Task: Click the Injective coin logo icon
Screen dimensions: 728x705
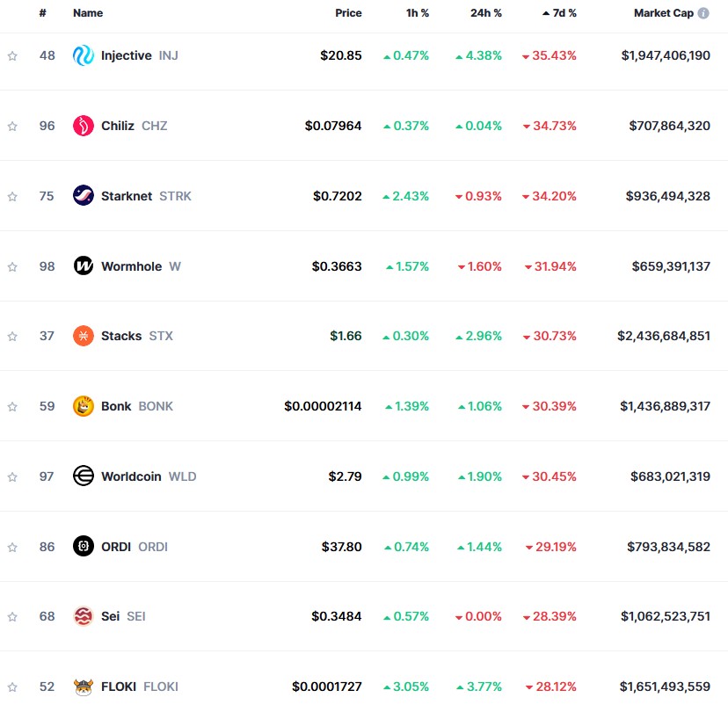Action: [x=84, y=55]
